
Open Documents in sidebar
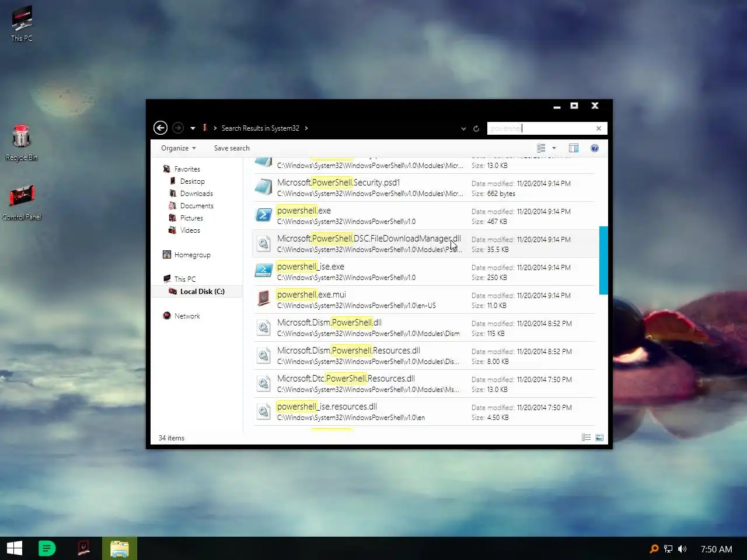click(x=197, y=206)
